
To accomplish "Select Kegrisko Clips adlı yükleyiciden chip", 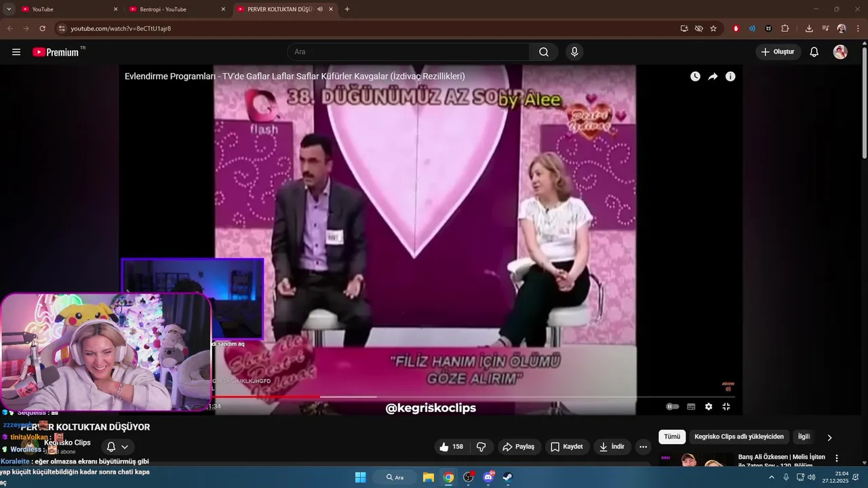I will (739, 437).
